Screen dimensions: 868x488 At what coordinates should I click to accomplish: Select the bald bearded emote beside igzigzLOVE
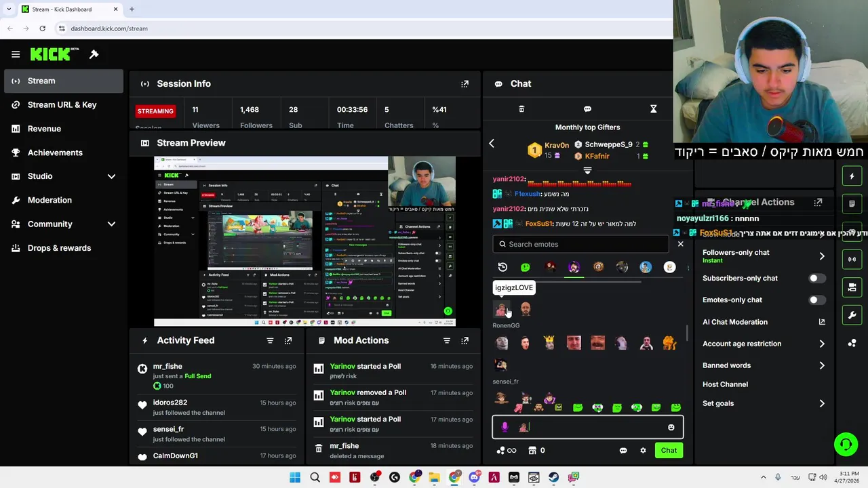(x=526, y=310)
